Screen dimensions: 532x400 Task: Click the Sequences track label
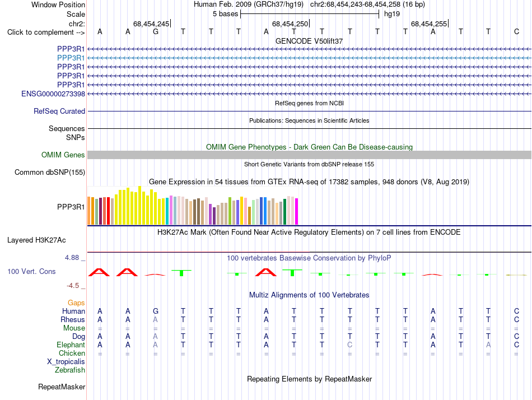click(67, 128)
